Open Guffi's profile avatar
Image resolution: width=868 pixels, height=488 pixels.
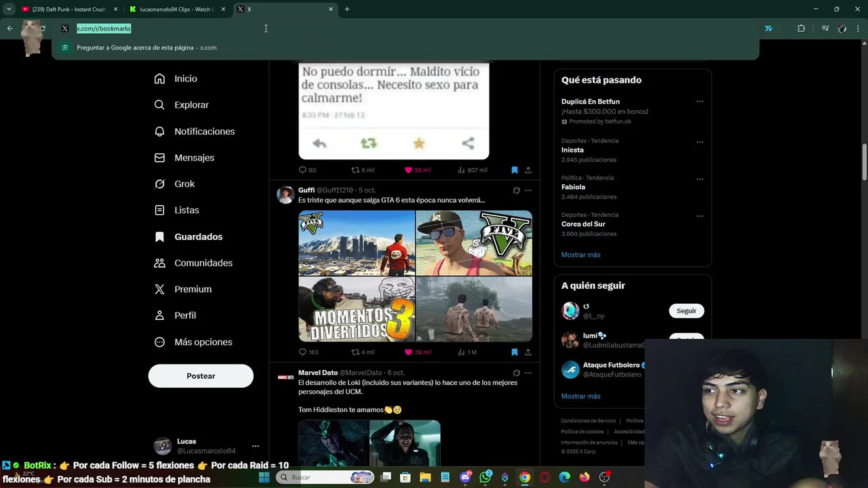[285, 195]
